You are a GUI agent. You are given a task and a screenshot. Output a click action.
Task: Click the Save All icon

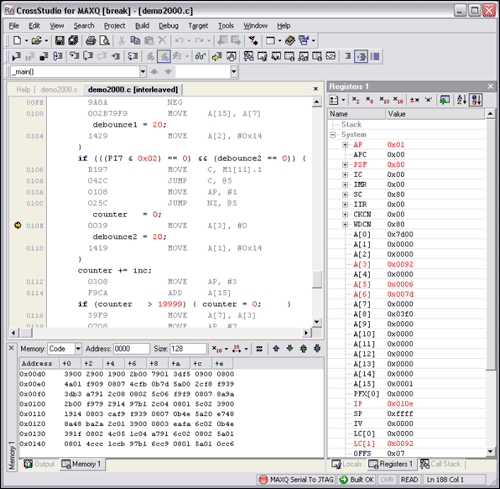73,41
